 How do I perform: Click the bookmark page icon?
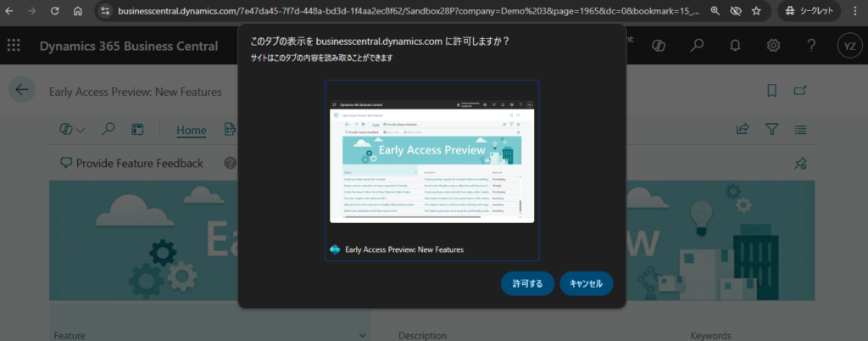point(771,91)
